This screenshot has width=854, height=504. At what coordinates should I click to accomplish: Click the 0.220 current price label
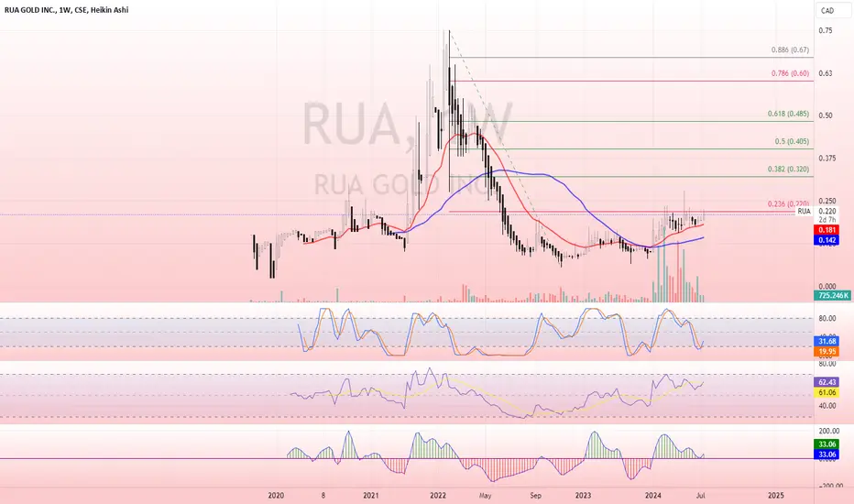[x=827, y=212]
